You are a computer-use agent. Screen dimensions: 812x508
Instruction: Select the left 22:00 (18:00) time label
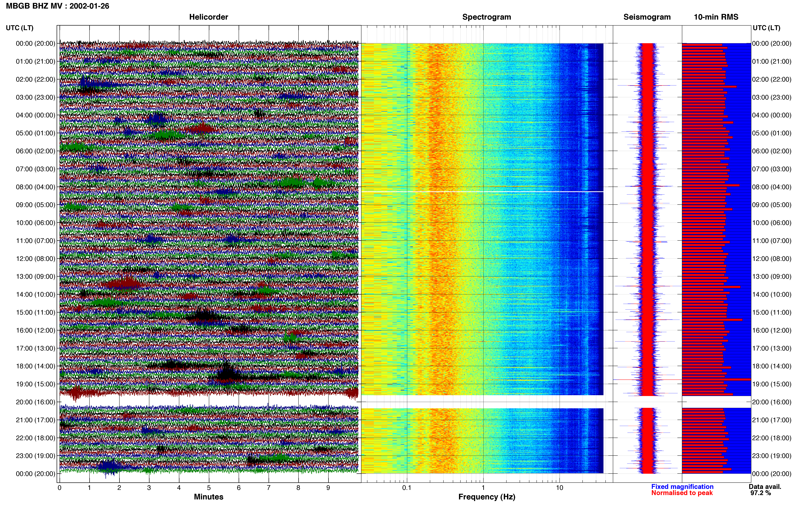[x=36, y=438]
